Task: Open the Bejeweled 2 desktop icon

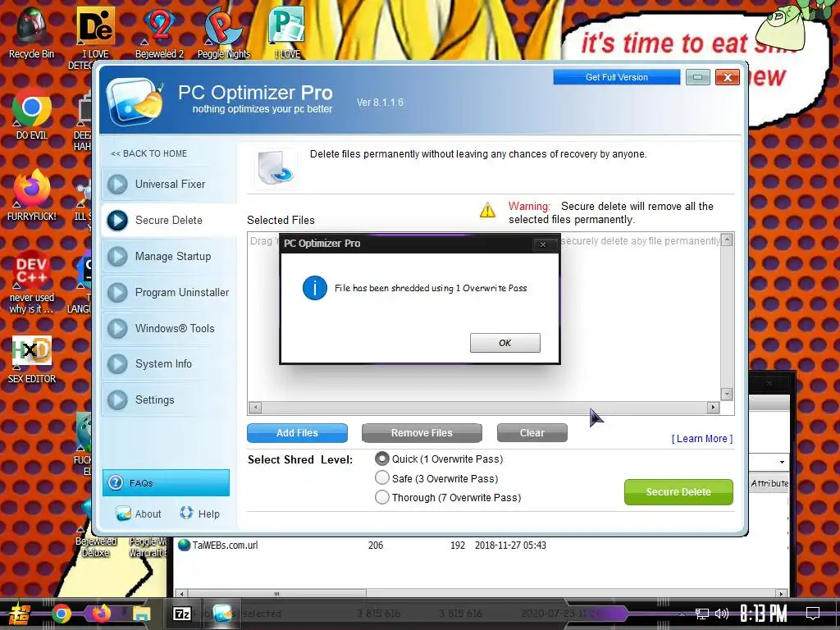Action: pos(159,32)
